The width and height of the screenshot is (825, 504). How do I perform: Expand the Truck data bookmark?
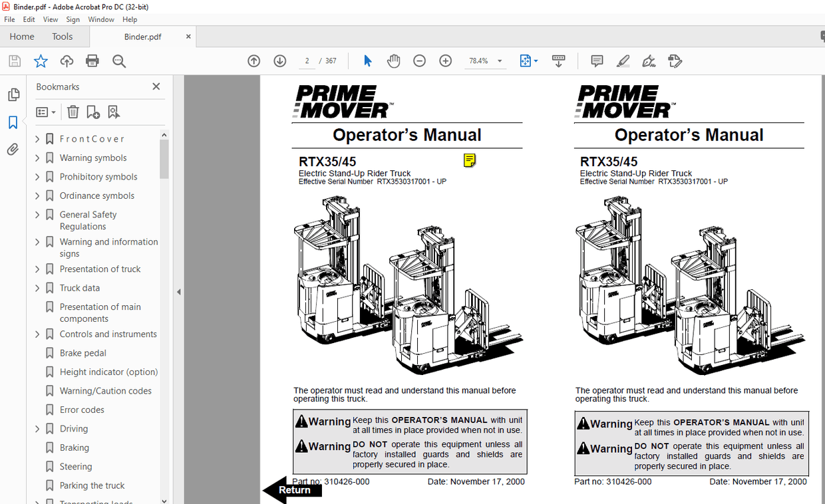tap(37, 288)
